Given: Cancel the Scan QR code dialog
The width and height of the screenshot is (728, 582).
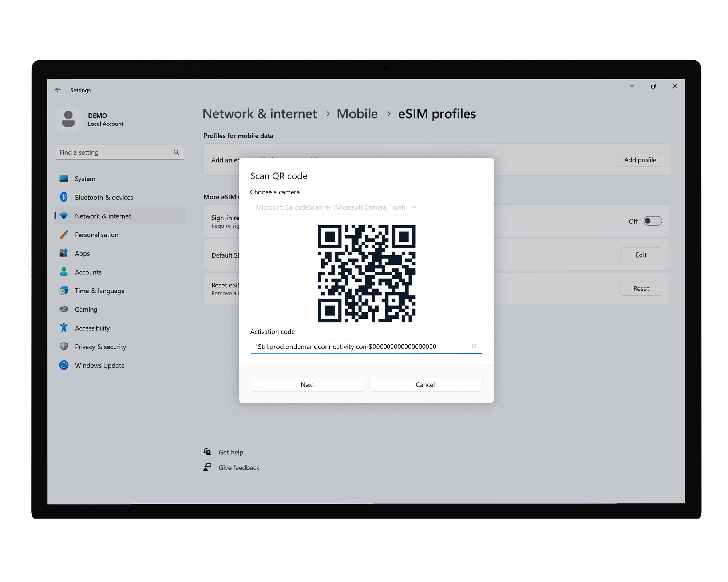Looking at the screenshot, I should pos(425,384).
